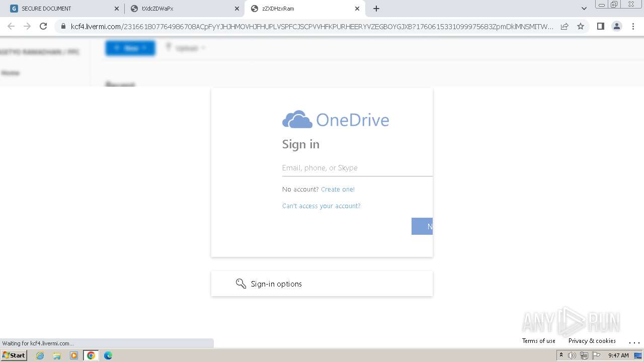
Task: Toggle the browser side panel
Action: 600,27
